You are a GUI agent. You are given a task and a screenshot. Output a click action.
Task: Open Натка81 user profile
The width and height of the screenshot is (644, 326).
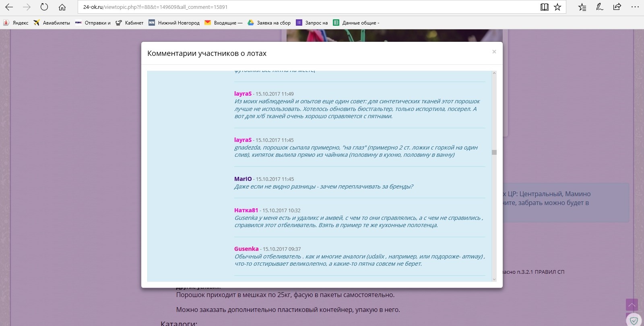[246, 210]
